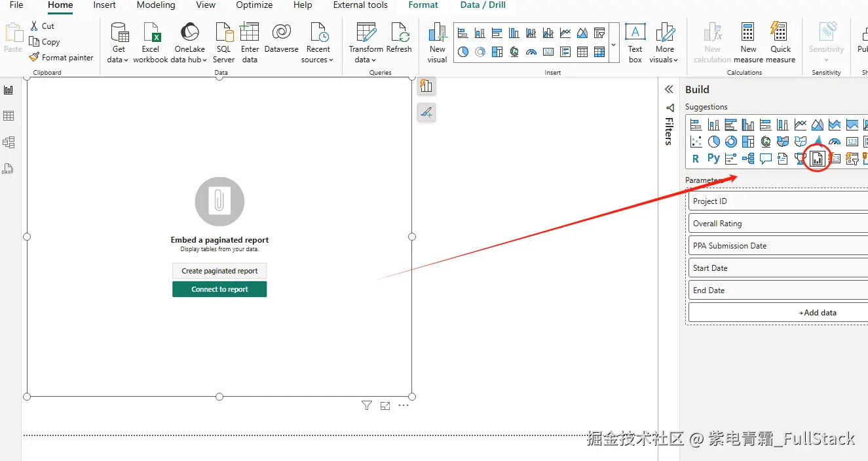Click the Quick measure button
Screen dimensions: 868x461
(780, 43)
